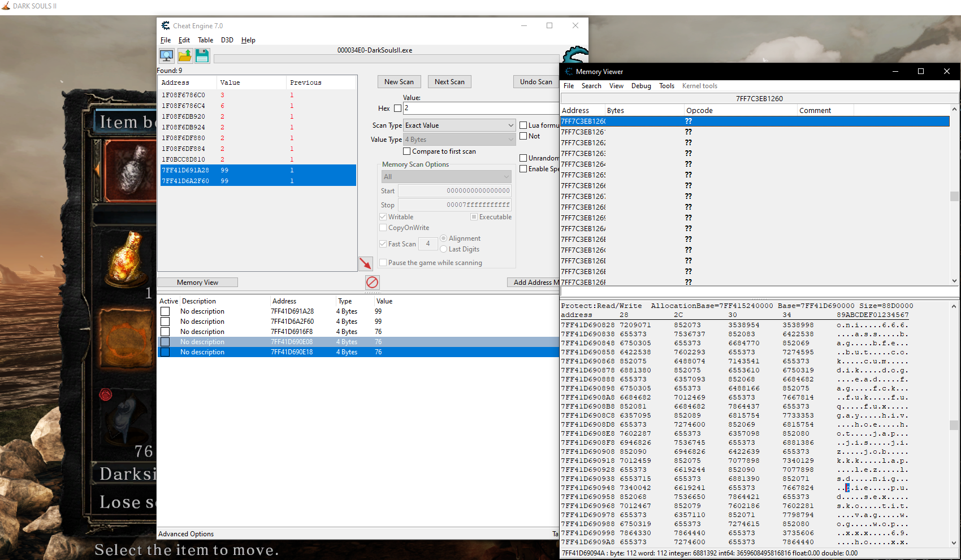Screen dimensions: 961x560
Task: Click the red arrow add-to-address-list icon
Action: point(366,263)
